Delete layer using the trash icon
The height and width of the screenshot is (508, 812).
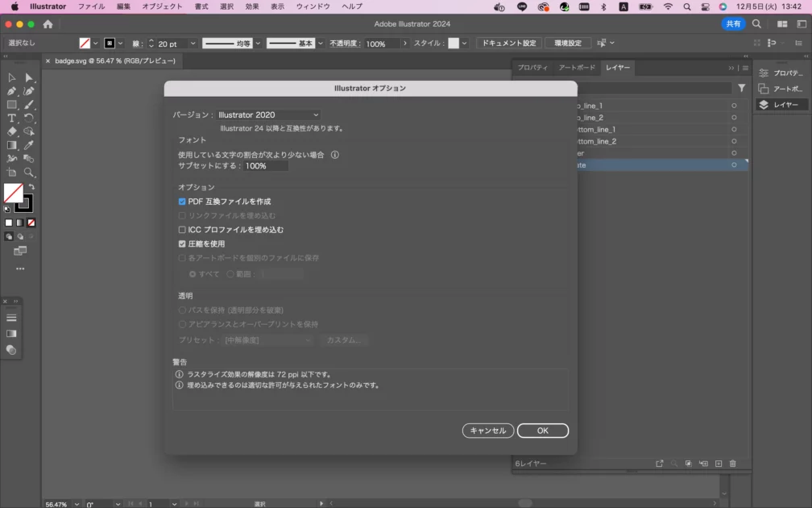pos(732,464)
